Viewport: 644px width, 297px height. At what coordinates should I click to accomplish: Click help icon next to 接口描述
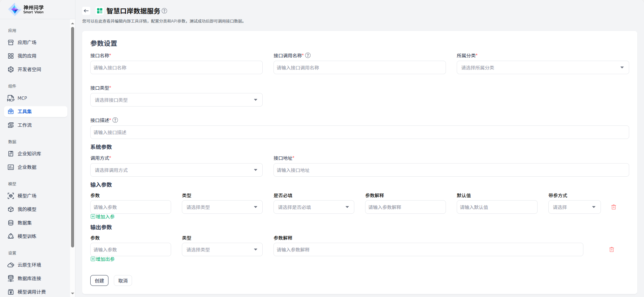(115, 120)
